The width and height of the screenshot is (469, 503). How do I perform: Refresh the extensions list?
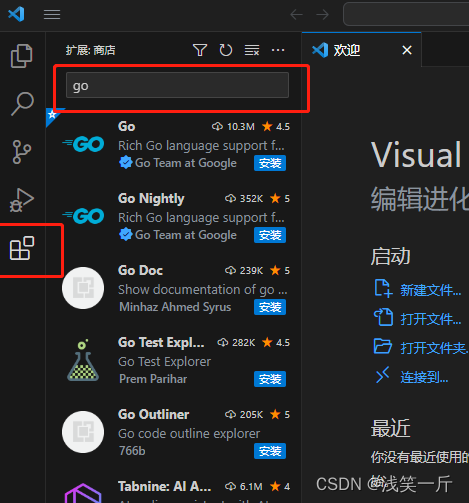pyautogui.click(x=226, y=50)
